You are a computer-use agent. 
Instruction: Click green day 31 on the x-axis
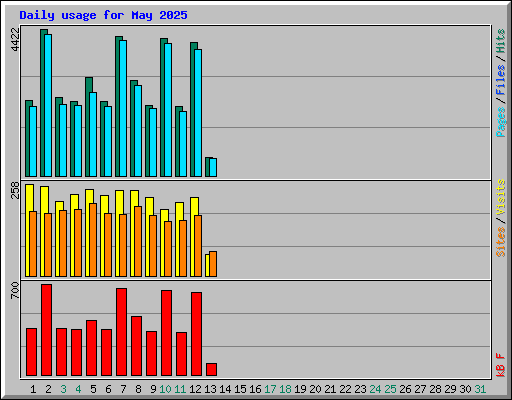click(x=480, y=389)
